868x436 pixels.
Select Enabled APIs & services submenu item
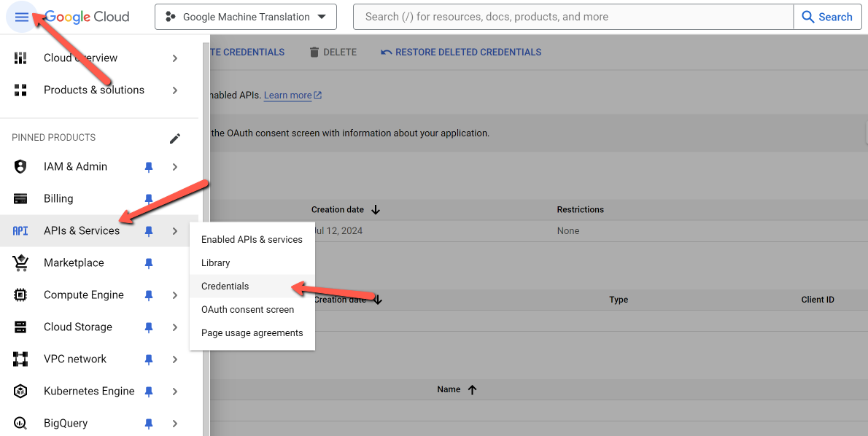point(252,240)
